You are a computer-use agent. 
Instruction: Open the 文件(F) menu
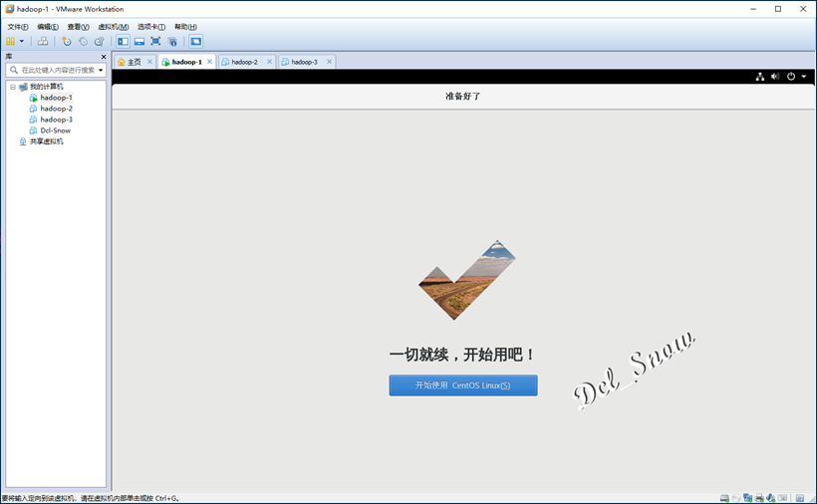coord(18,27)
